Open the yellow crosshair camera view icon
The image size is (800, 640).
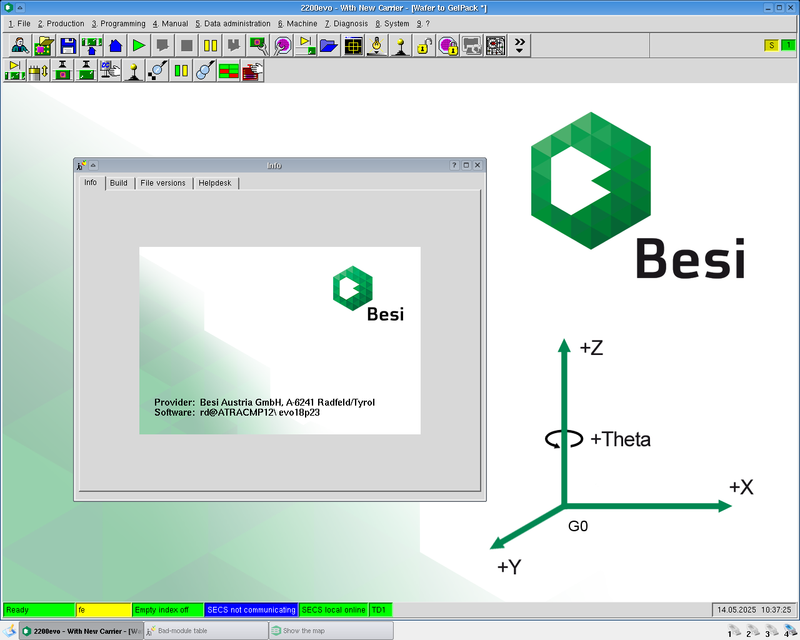353,45
